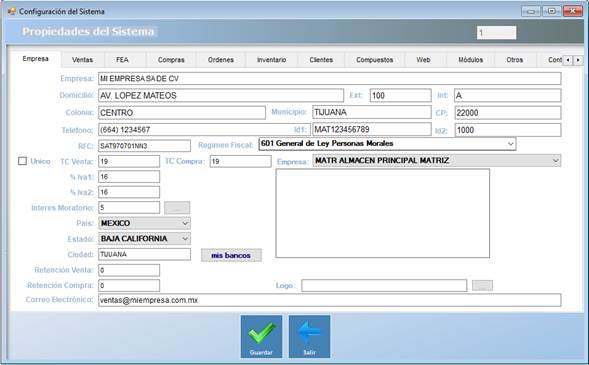Click the Municipio field with TIJUANA
This screenshot has height=365, width=589.
pos(372,112)
